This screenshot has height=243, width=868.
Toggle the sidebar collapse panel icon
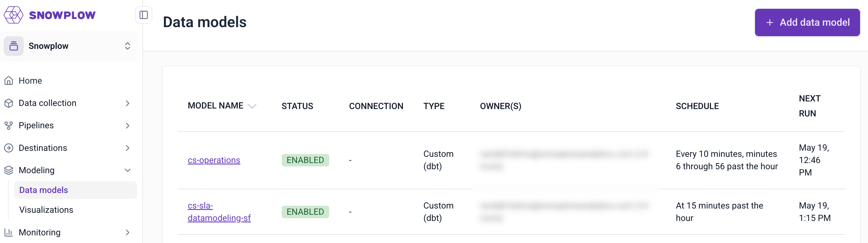[x=144, y=15]
